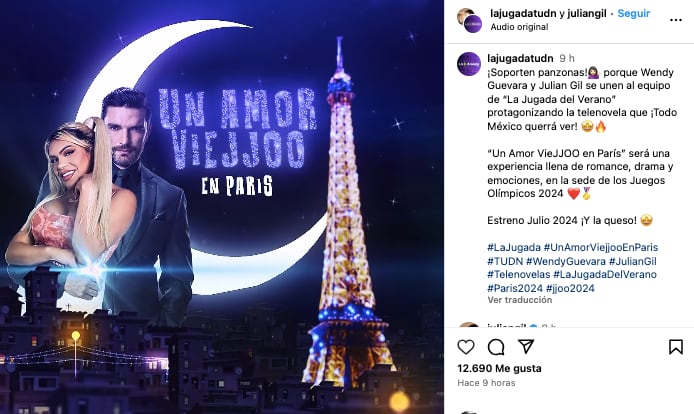Open hashtag #UnAmorViejjooEnParis
The height and width of the screenshot is (414, 694).
pyautogui.click(x=601, y=247)
